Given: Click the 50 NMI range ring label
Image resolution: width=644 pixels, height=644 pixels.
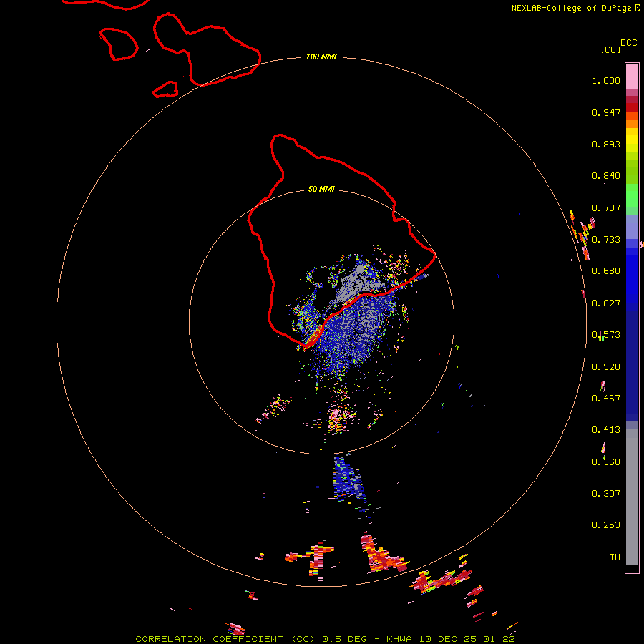Looking at the screenshot, I should [x=321, y=189].
